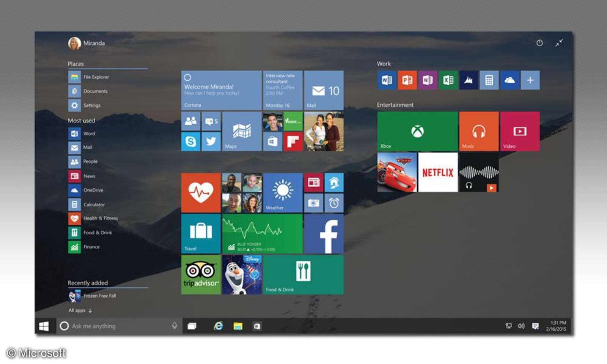607x364 pixels.
Task: Add a new tile with the plus button
Action: tap(530, 80)
